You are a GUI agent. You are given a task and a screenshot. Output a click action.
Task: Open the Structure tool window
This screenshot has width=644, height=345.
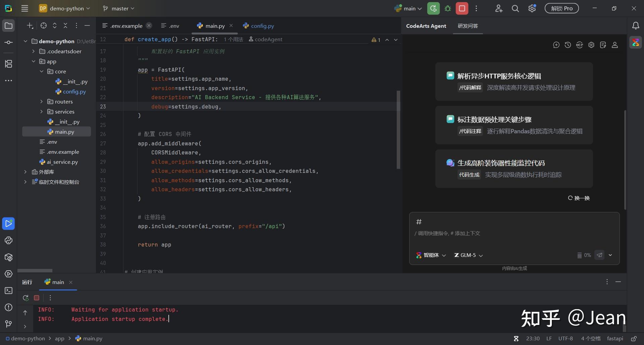tap(8, 64)
